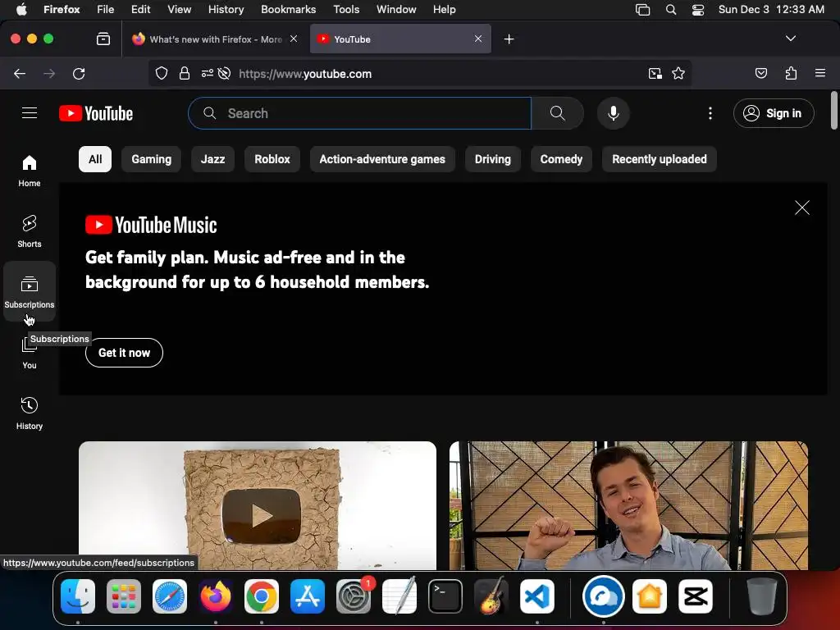Click the YouTube Music logo
This screenshot has width=840, height=630.
pyautogui.click(x=151, y=225)
